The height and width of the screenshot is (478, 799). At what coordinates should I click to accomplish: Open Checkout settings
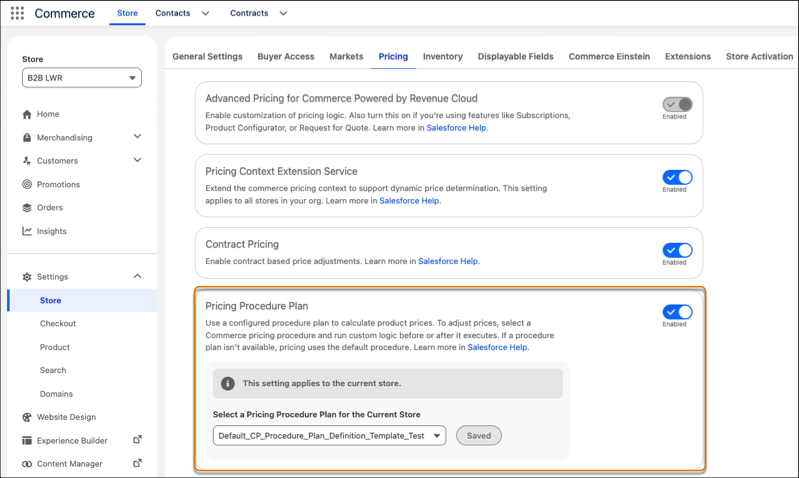click(x=58, y=324)
